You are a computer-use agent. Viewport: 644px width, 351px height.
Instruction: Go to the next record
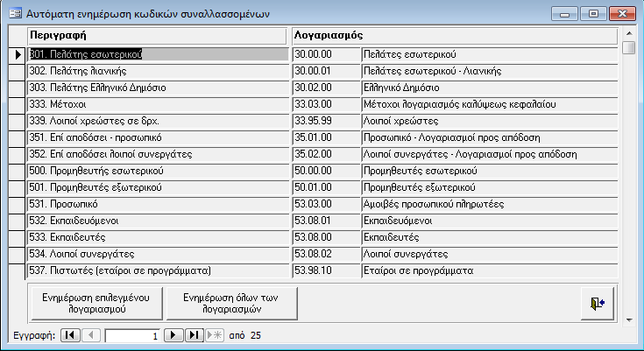coord(174,335)
